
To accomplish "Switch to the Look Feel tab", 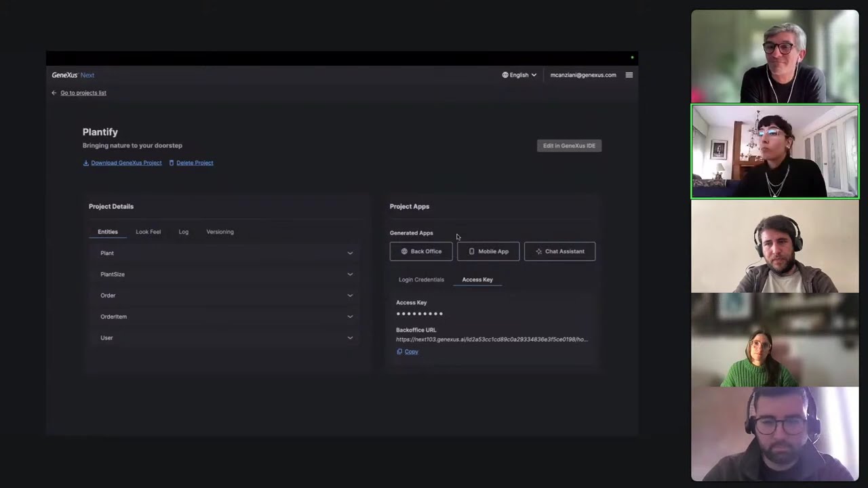I will (x=148, y=232).
